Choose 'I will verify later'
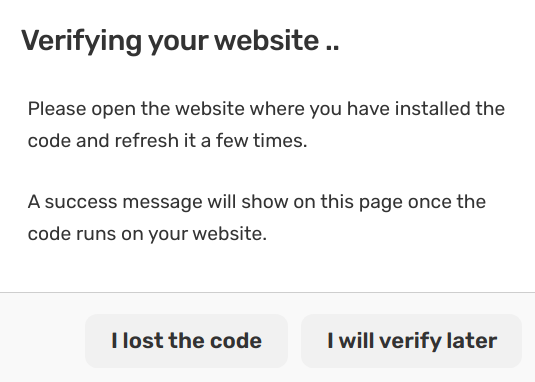Screen dimensions: 535x382 click(x=411, y=341)
